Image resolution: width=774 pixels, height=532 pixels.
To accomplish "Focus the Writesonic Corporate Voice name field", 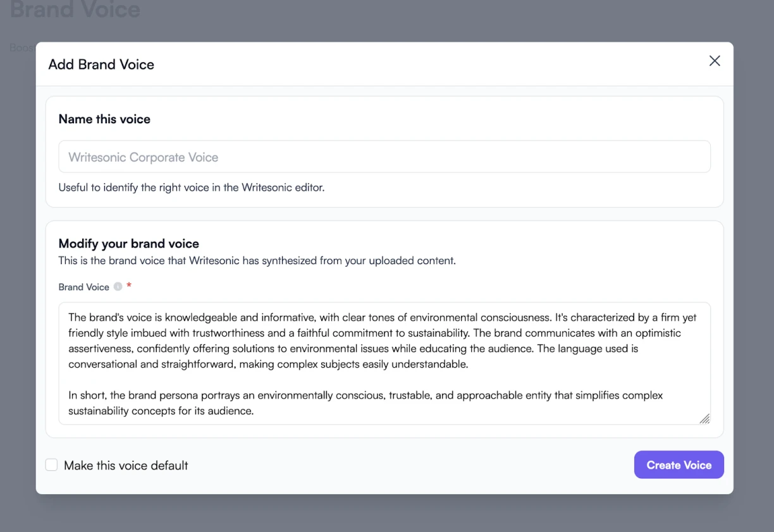I will coord(384,157).
